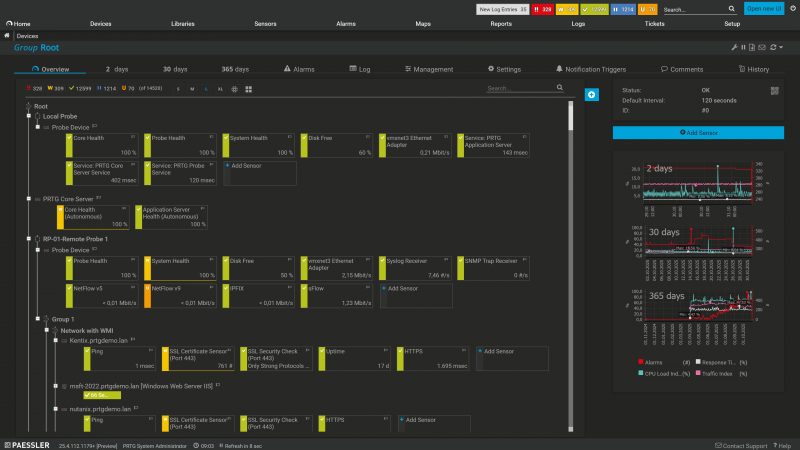This screenshot has height=450, width=800.
Task: Filter tree by paused sensors 1214
Action: click(107, 88)
